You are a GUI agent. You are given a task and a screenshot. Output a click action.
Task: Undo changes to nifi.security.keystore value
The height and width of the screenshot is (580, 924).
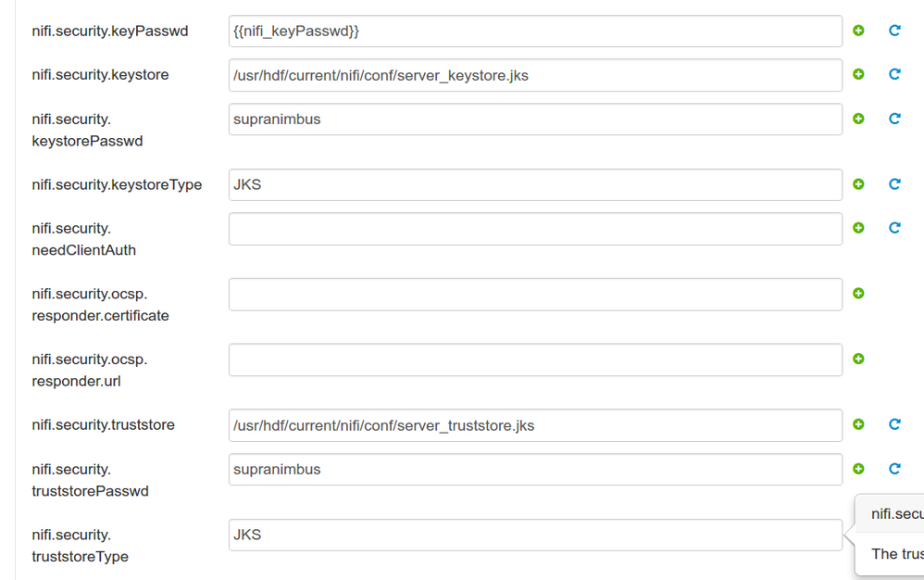point(894,74)
